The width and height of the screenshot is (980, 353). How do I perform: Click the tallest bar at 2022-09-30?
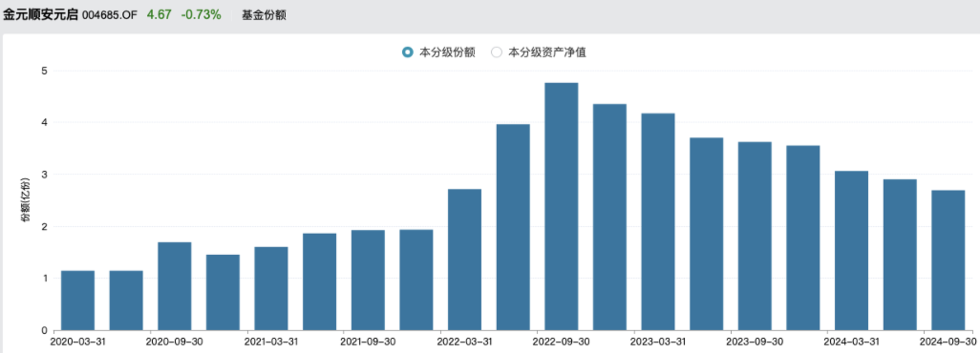562,207
